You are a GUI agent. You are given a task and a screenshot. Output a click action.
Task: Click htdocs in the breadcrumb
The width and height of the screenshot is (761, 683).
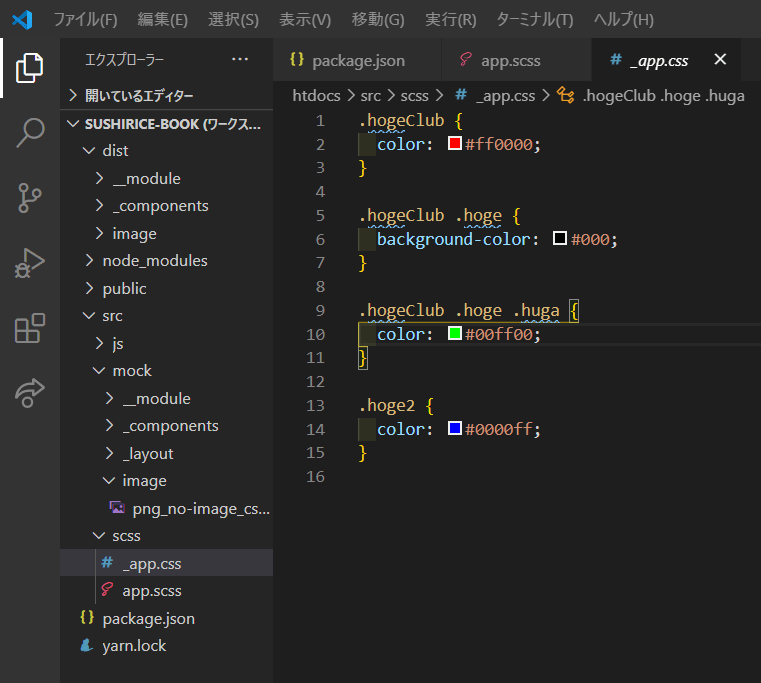[x=316, y=95]
